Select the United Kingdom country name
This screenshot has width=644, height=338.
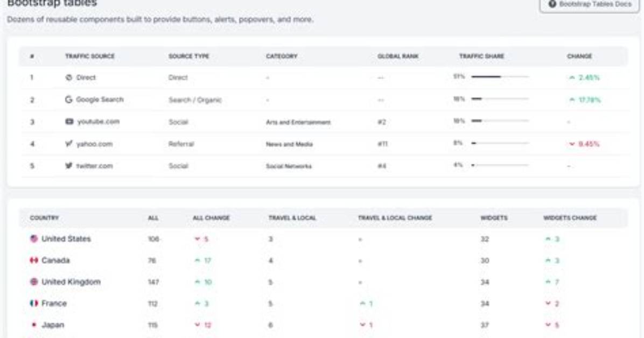71,281
